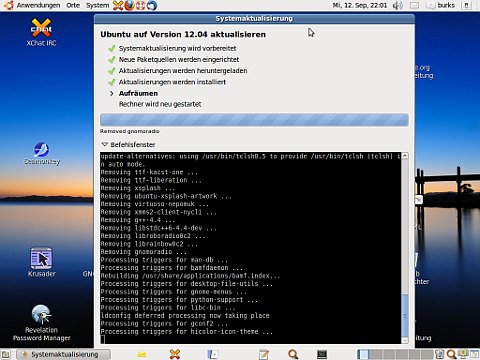Launch XChat from the bottom panel

[x=175, y=354]
